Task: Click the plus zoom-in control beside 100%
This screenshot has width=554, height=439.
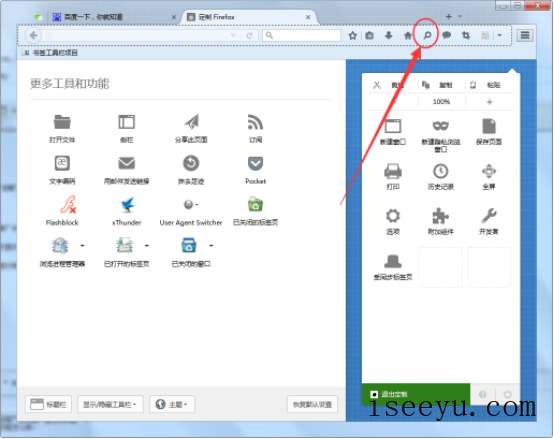Action: 489,102
